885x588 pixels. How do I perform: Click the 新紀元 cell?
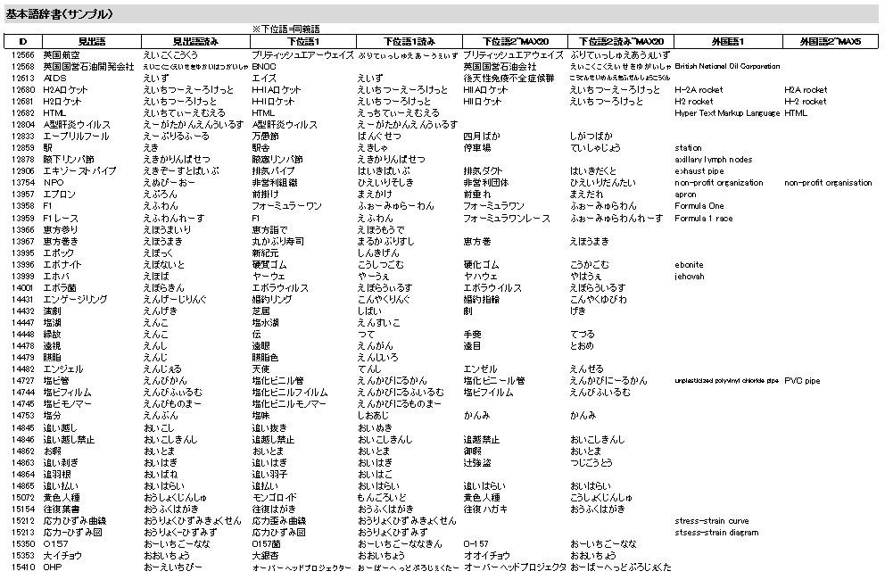click(265, 253)
